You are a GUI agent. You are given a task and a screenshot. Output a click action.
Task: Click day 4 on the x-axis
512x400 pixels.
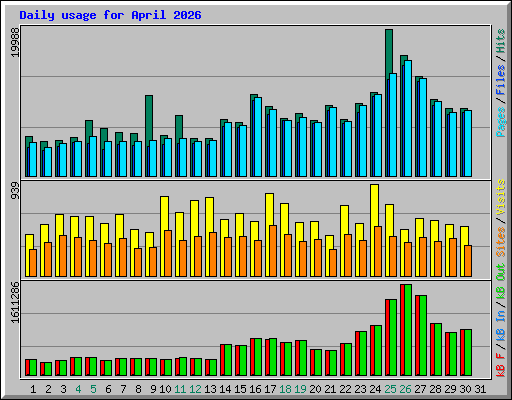pyautogui.click(x=78, y=389)
